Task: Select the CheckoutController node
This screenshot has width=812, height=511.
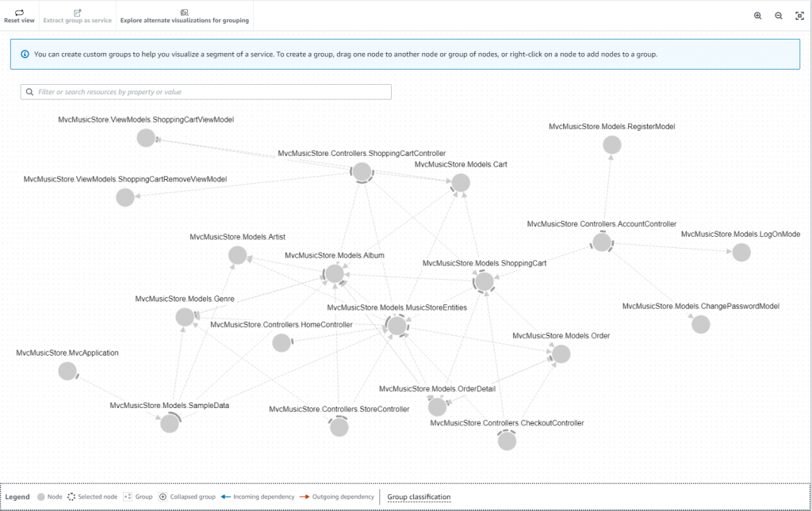Action: coord(507,440)
